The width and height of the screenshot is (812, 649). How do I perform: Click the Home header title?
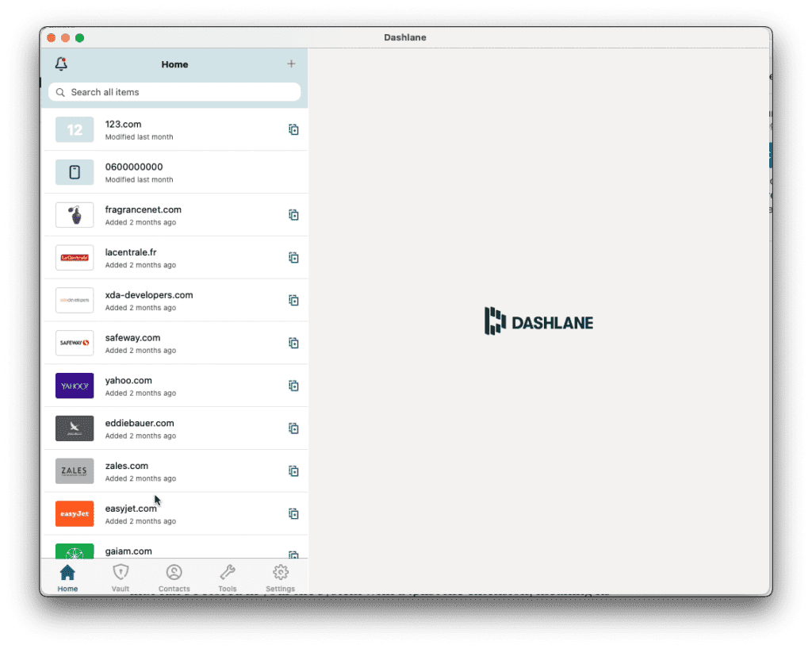pyautogui.click(x=174, y=64)
